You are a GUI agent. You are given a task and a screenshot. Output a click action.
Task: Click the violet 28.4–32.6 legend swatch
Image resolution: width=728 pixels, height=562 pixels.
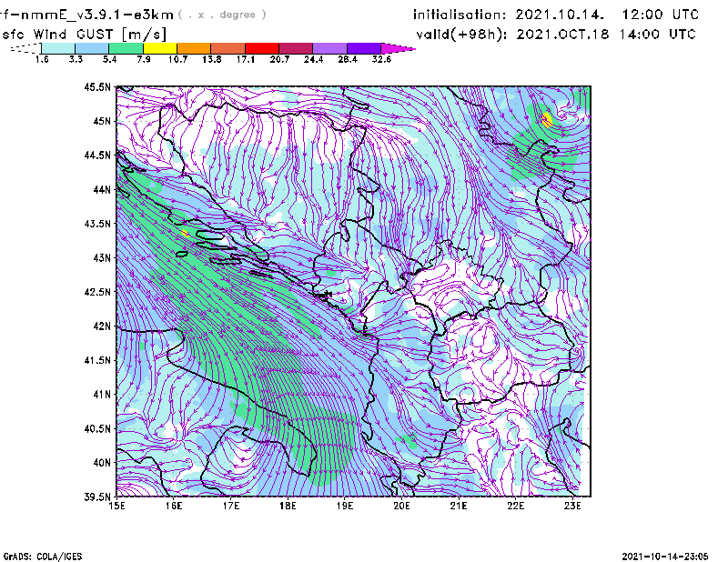pyautogui.click(x=363, y=48)
